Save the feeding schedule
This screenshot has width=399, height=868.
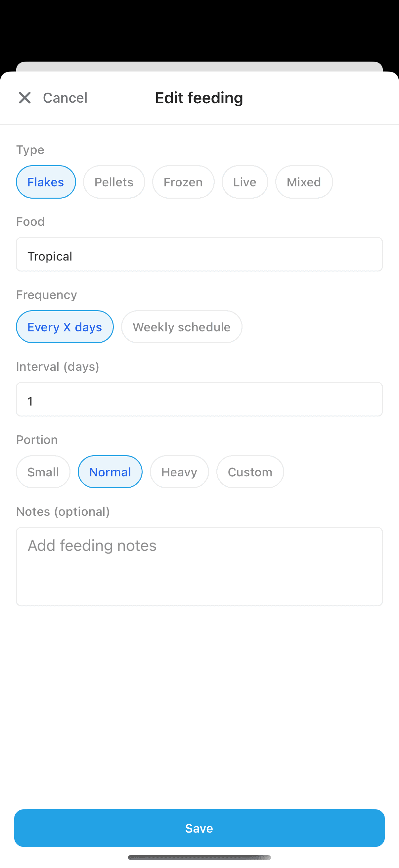(199, 828)
